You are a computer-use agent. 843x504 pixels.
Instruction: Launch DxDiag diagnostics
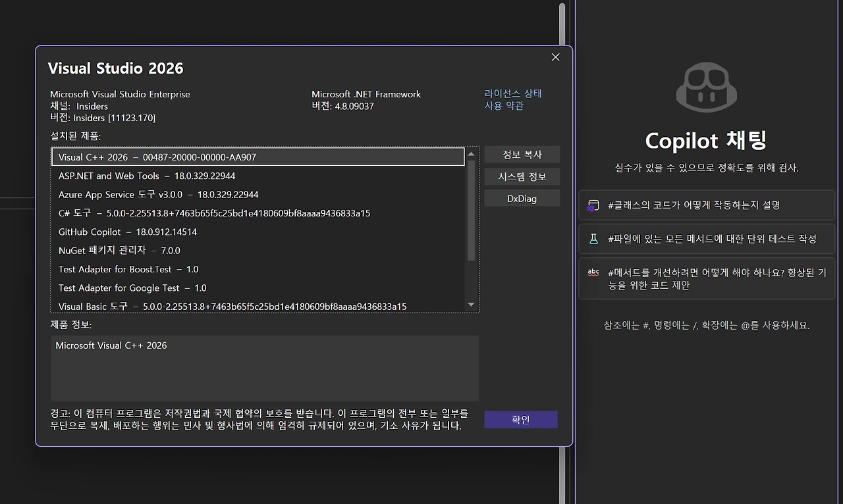pyautogui.click(x=522, y=198)
